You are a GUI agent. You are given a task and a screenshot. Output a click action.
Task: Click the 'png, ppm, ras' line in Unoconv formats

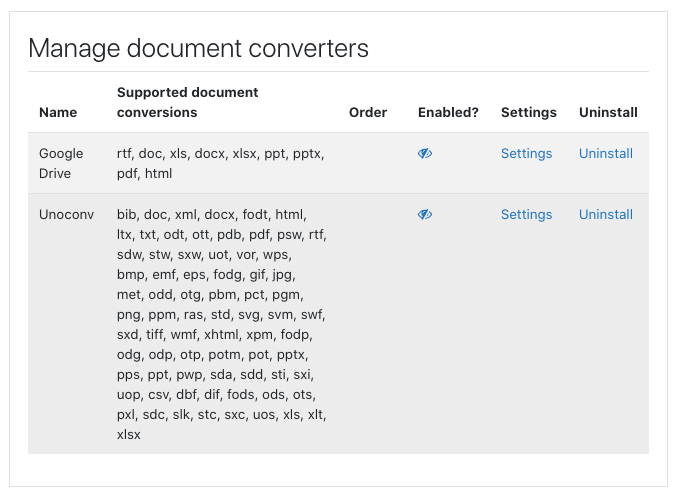coord(221,314)
